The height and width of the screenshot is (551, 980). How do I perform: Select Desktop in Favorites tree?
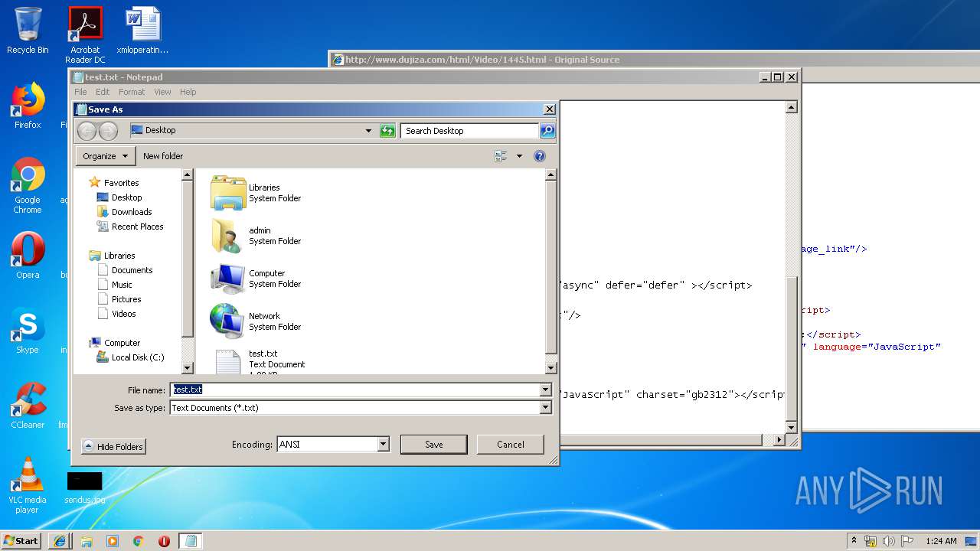pos(119,197)
